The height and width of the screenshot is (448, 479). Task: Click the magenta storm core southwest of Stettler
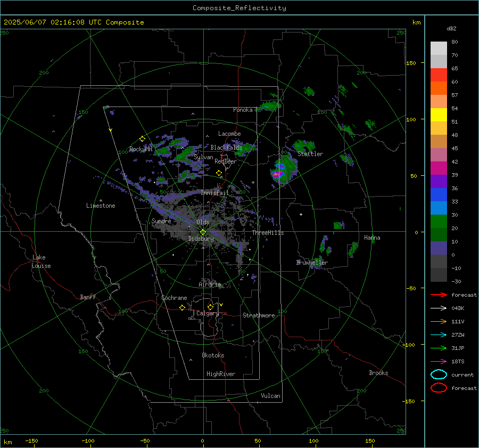(x=277, y=174)
